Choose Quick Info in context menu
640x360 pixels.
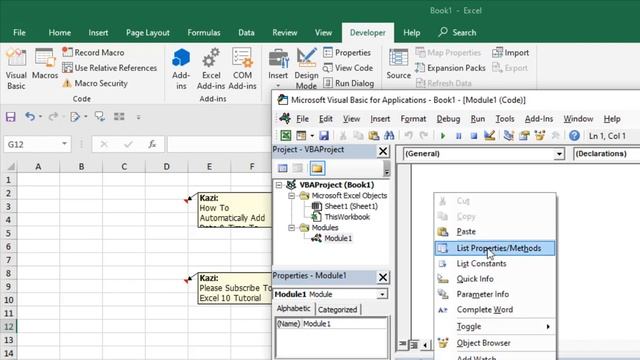(x=495, y=279)
